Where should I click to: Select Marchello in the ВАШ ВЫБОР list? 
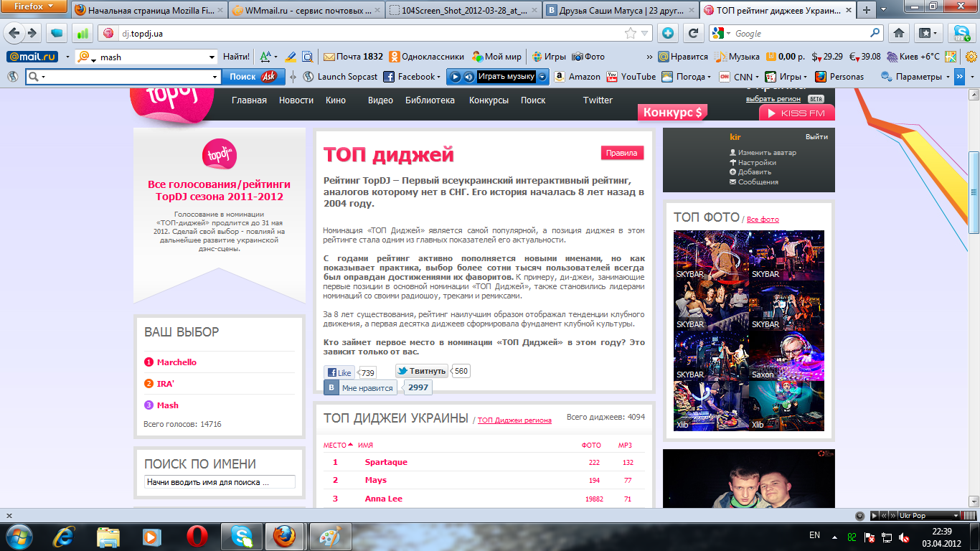click(x=176, y=362)
